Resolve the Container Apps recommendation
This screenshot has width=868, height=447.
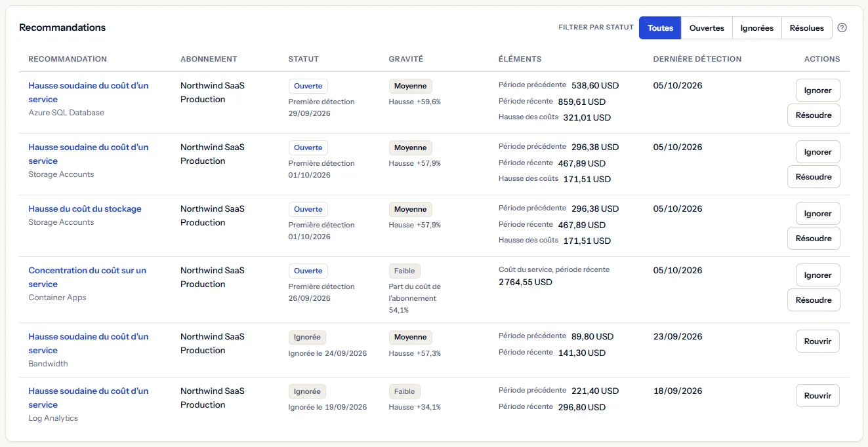[814, 300]
